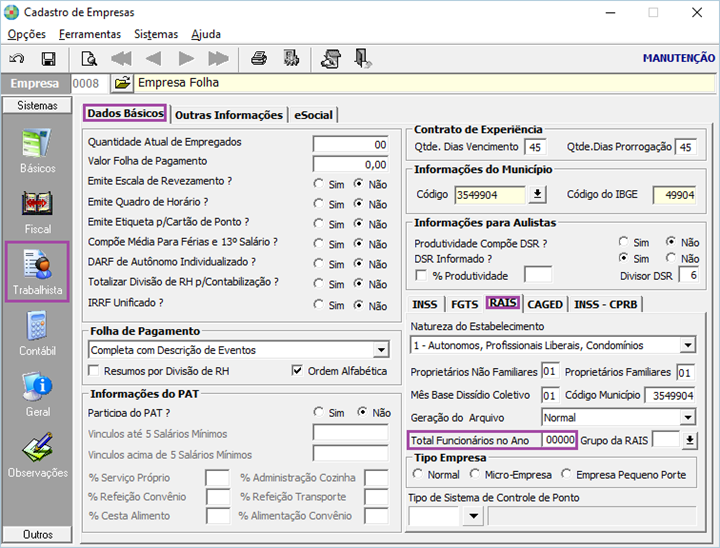The image size is (720, 548).
Task: Check Resumos por Divisão de RH
Action: [x=94, y=371]
